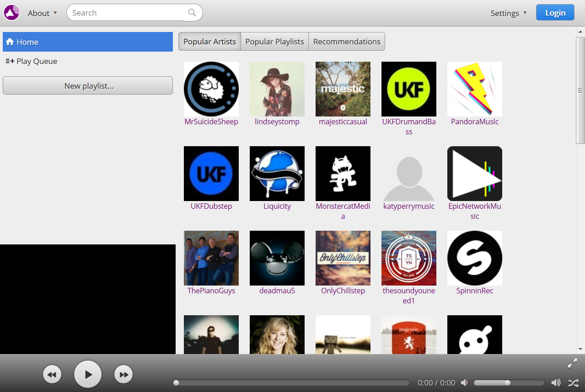The height and width of the screenshot is (392, 585).
Task: Toggle shuffle playback mode
Action: [573, 383]
